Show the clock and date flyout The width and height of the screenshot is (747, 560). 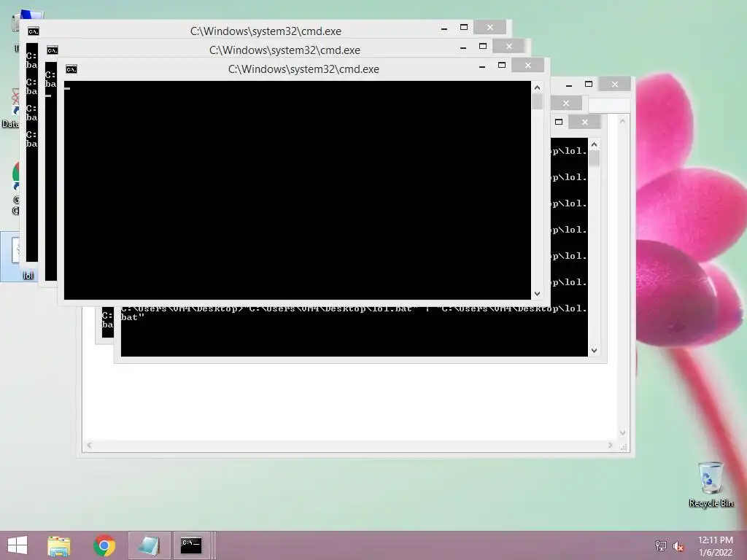pyautogui.click(x=716, y=545)
